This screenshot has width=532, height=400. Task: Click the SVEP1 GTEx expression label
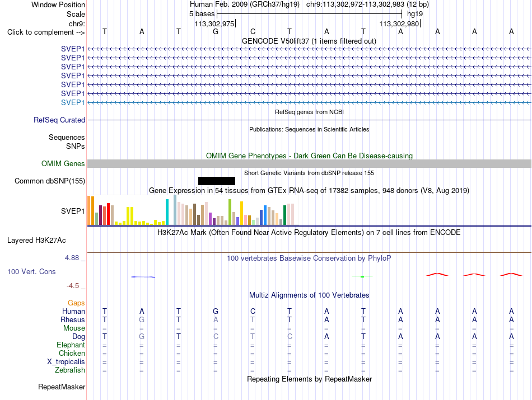[x=73, y=211]
